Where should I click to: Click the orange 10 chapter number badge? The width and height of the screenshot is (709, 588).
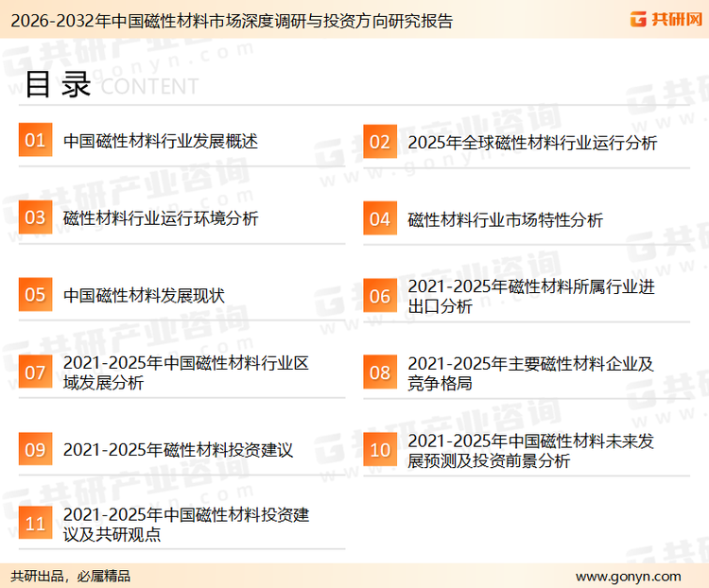click(379, 450)
